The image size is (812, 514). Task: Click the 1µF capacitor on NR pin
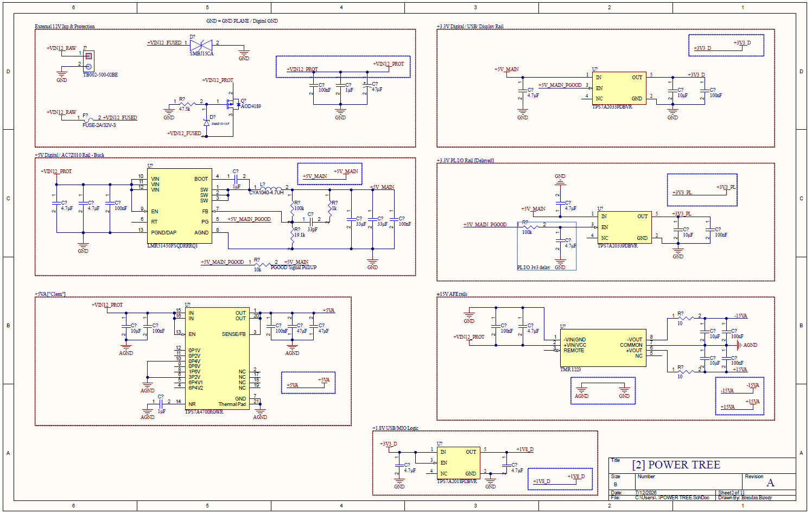(x=161, y=404)
